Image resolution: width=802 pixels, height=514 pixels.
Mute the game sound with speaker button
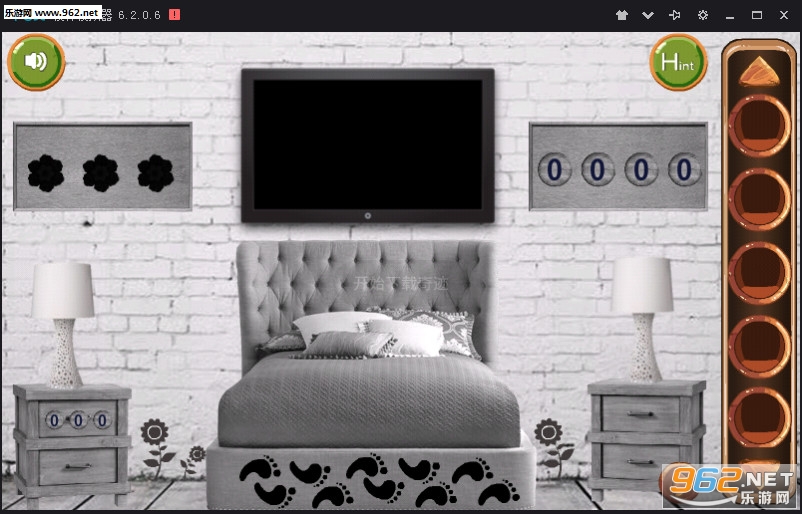click(36, 62)
